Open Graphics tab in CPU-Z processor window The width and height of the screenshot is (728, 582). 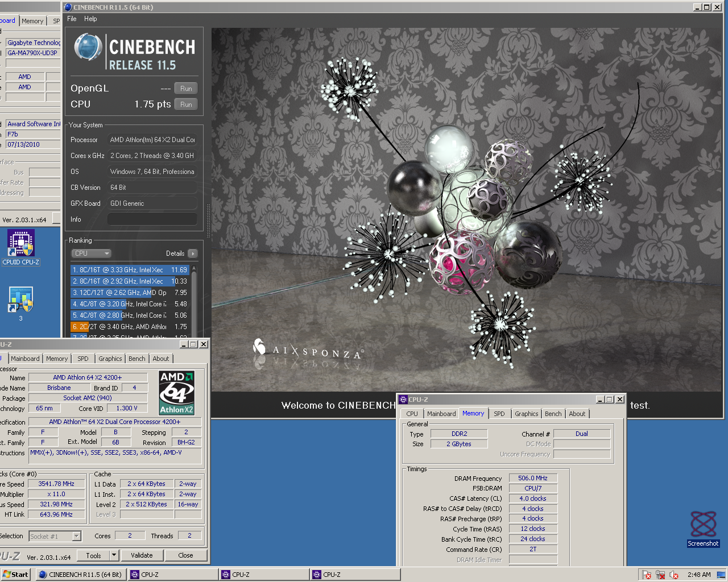click(x=110, y=359)
